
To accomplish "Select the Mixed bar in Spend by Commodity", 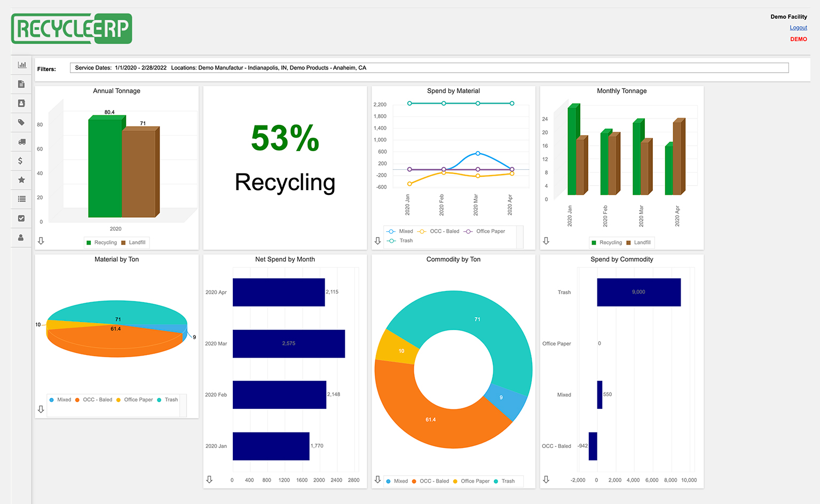I will tap(600, 395).
